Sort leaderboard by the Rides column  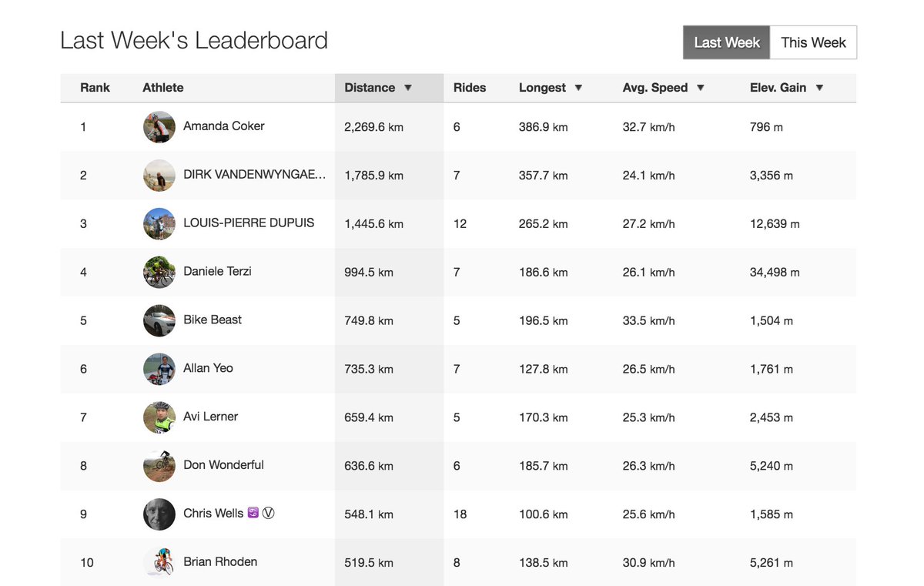[470, 87]
